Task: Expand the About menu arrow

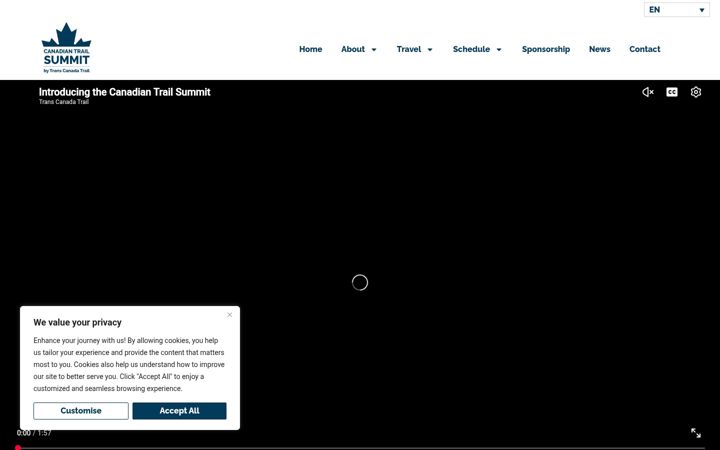Action: pyautogui.click(x=374, y=50)
